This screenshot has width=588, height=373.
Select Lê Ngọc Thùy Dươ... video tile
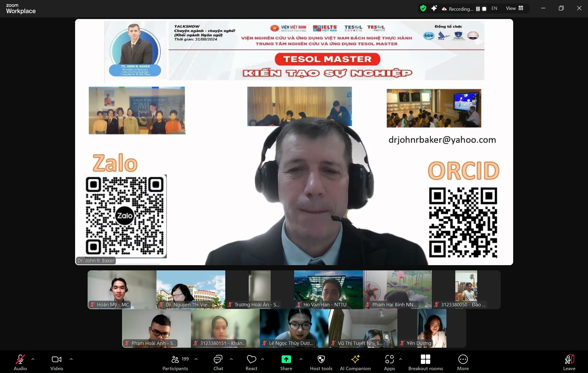point(294,328)
